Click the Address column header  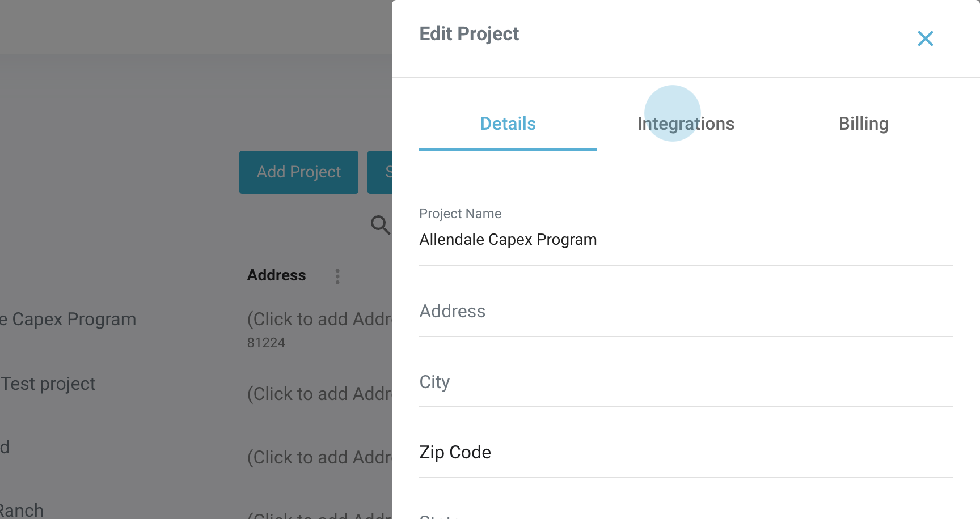click(276, 275)
